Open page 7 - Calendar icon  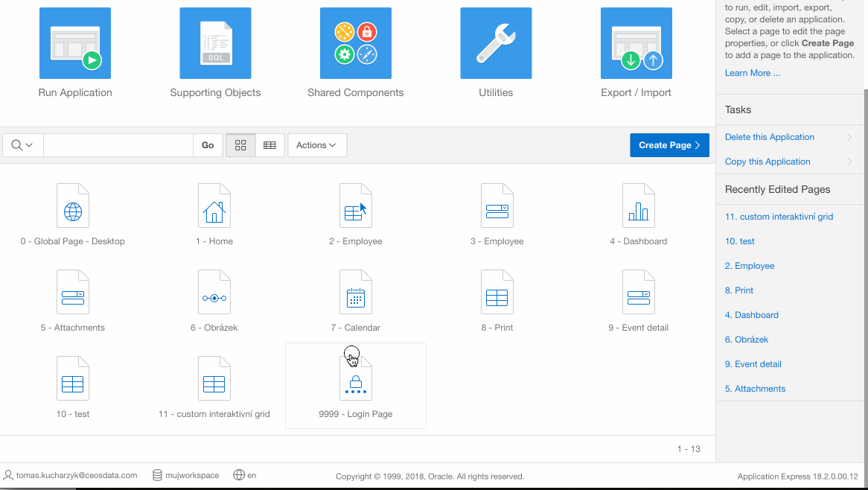(355, 293)
